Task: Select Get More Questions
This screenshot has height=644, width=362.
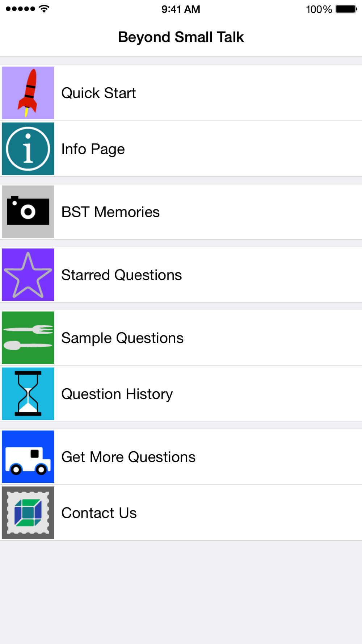Action: tap(128, 457)
